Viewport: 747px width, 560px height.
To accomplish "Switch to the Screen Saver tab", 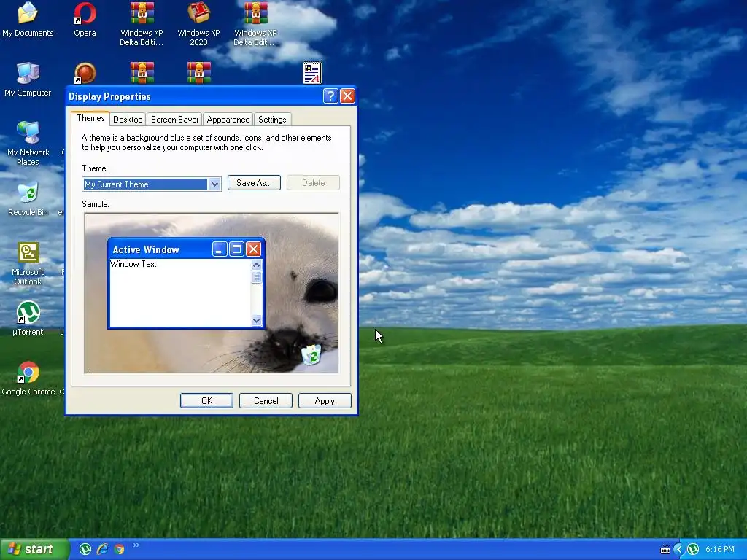I will 175,120.
